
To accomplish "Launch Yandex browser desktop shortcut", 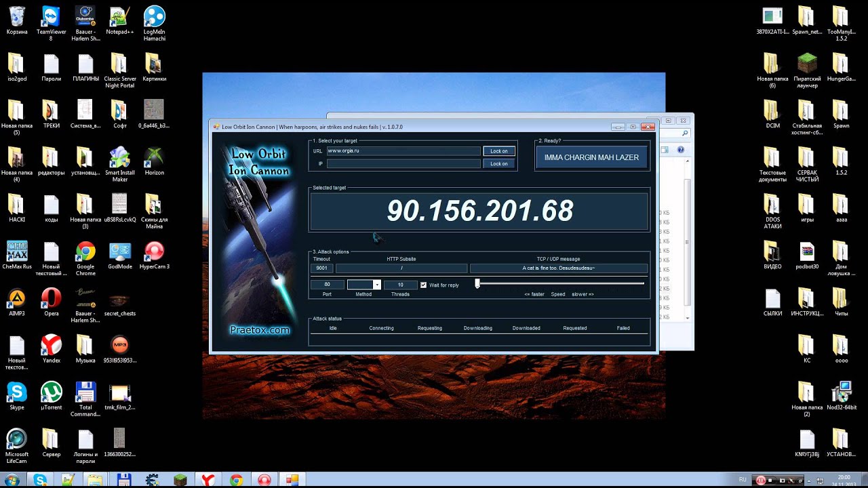I will [x=51, y=349].
